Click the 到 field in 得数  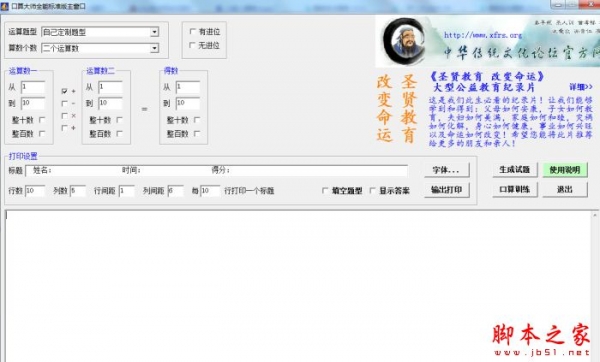pos(188,103)
